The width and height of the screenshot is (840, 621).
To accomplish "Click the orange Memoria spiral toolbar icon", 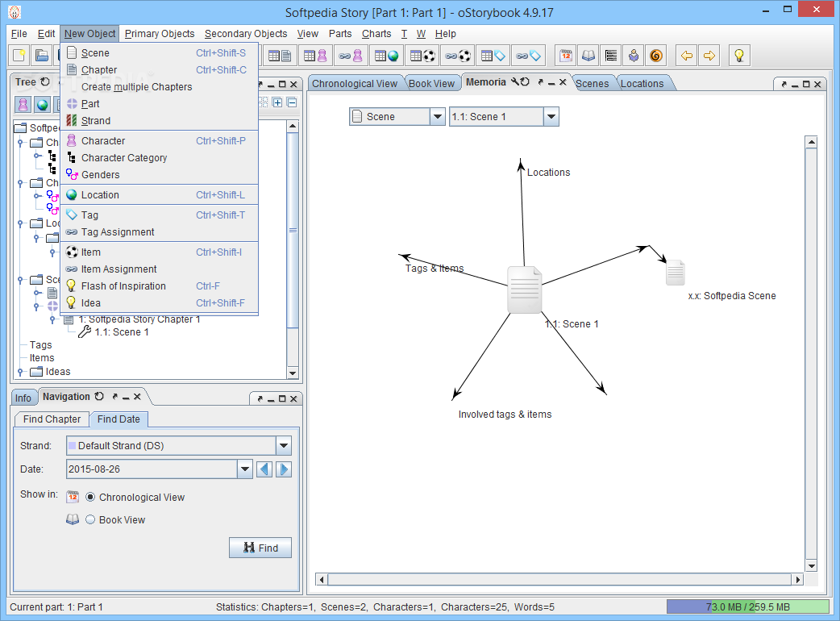I will tap(655, 56).
